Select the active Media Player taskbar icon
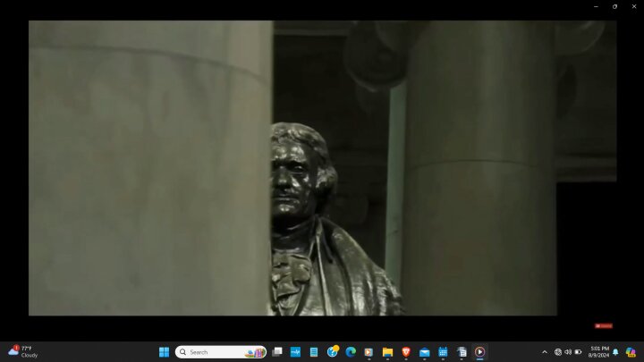The width and height of the screenshot is (644, 362). pos(479,352)
